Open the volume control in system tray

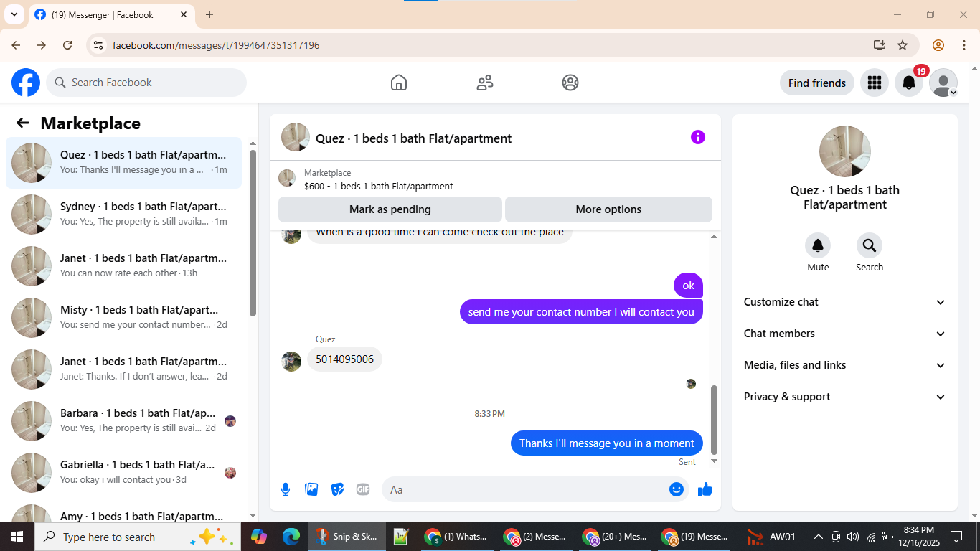pyautogui.click(x=853, y=537)
